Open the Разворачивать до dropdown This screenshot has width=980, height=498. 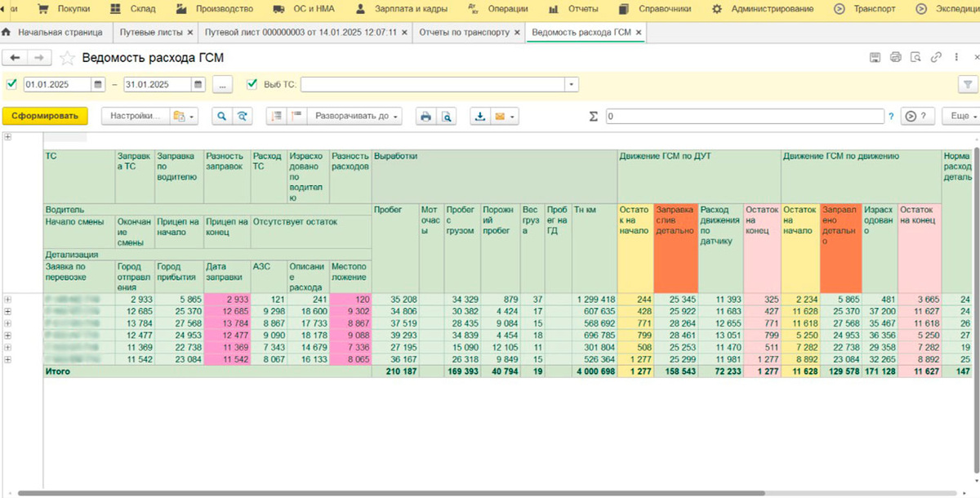(355, 116)
